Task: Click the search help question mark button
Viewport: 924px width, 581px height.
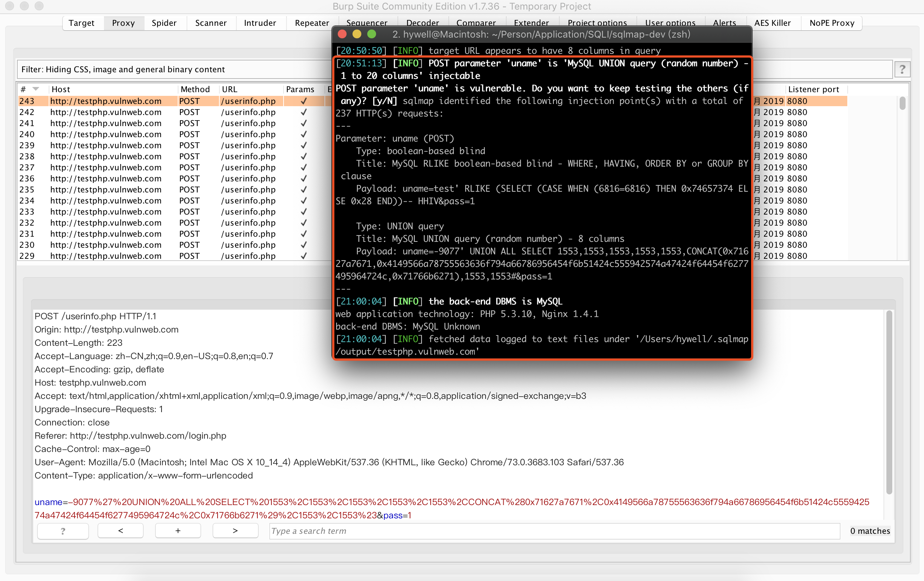Action: click(63, 531)
